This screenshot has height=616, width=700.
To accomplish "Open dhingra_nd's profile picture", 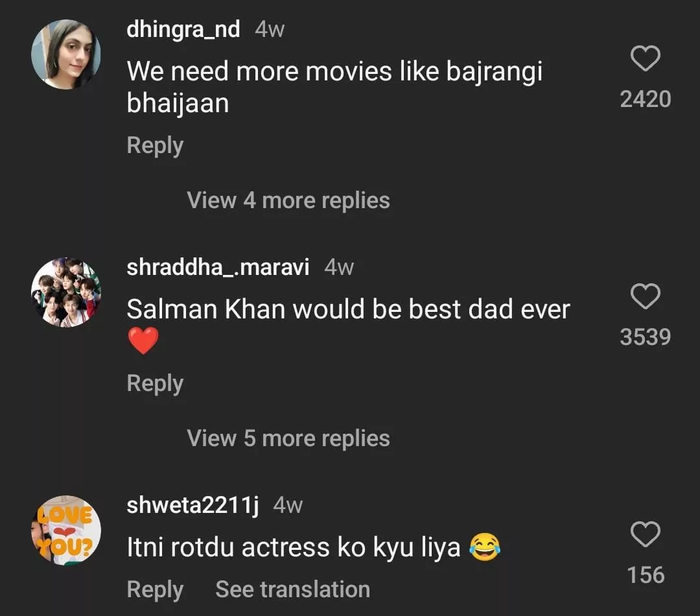I will coord(65,54).
